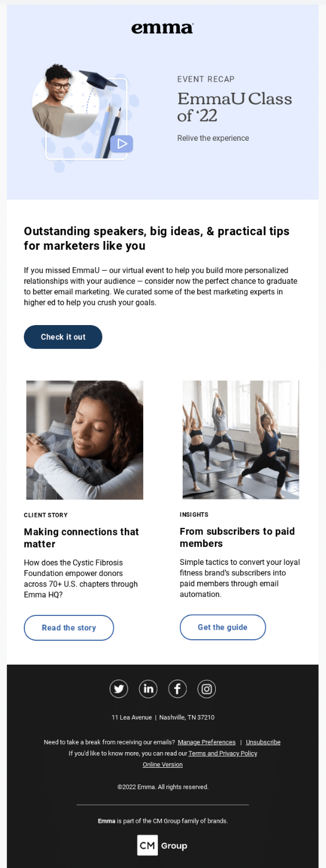Open the Terms and Privacy Policy link
Screen dimensions: 326x868
pos(223,753)
